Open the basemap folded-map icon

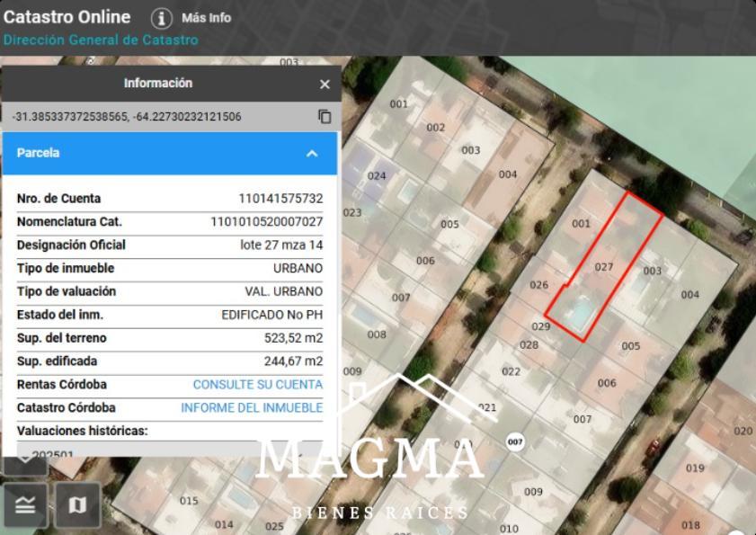tap(77, 505)
